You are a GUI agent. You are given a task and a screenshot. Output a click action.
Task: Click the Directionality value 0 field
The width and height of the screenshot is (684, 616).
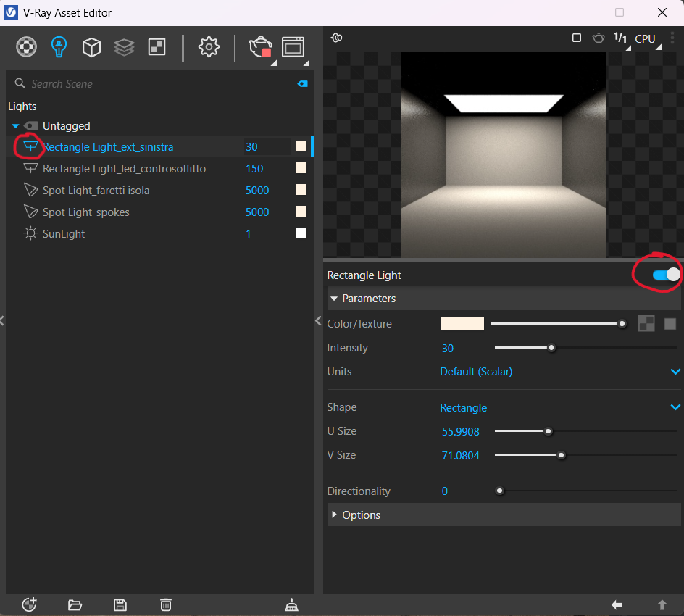[x=444, y=491]
